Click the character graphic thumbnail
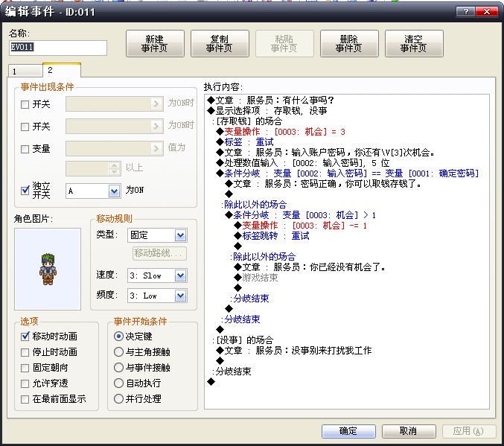504x446 pixels. (48, 269)
